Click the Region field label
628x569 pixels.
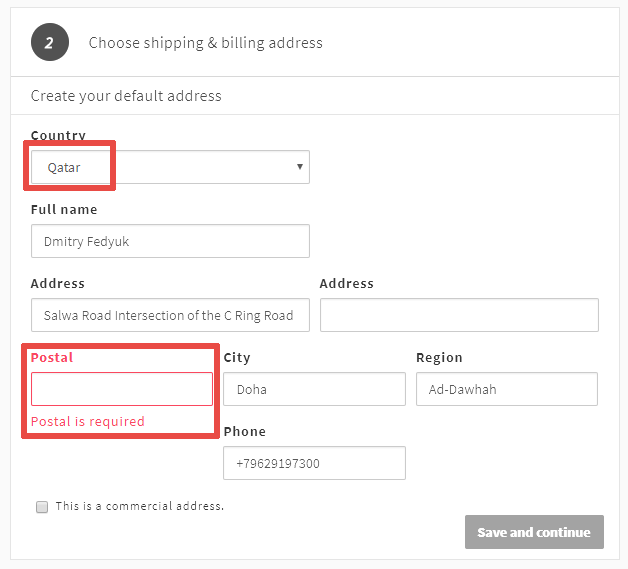tap(439, 357)
